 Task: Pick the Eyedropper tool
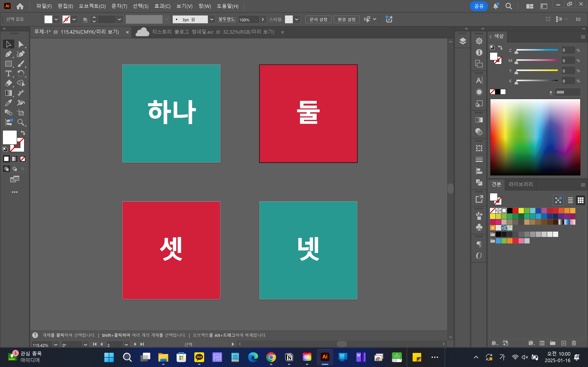click(x=9, y=103)
